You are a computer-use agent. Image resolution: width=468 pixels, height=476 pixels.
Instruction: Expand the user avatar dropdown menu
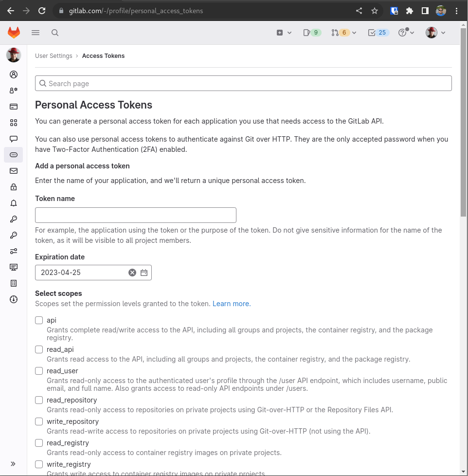click(435, 33)
